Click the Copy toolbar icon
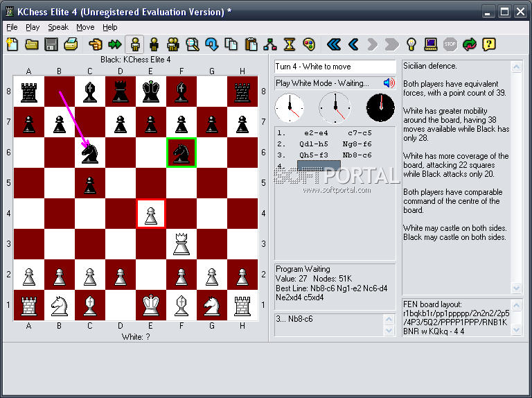 point(231,44)
